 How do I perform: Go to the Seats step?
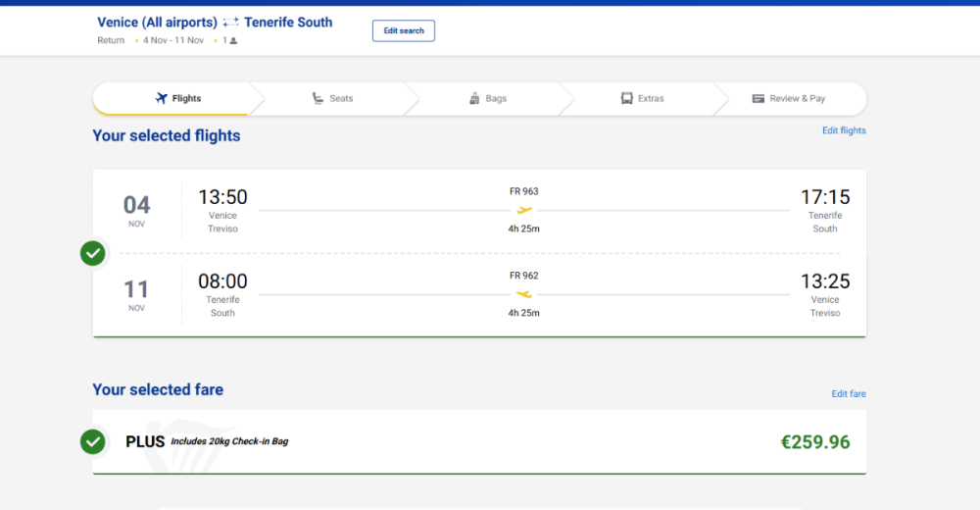point(332,98)
